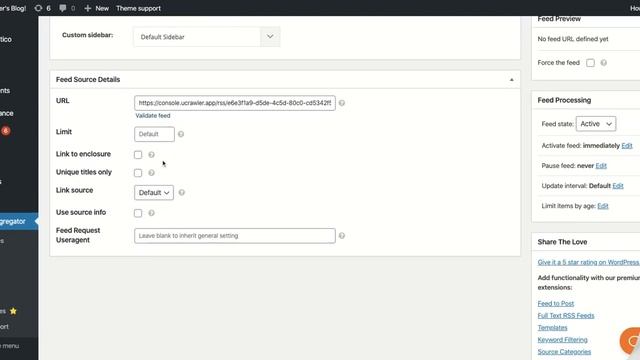
Task: Edit the Activate feed setting
Action: [x=627, y=145]
